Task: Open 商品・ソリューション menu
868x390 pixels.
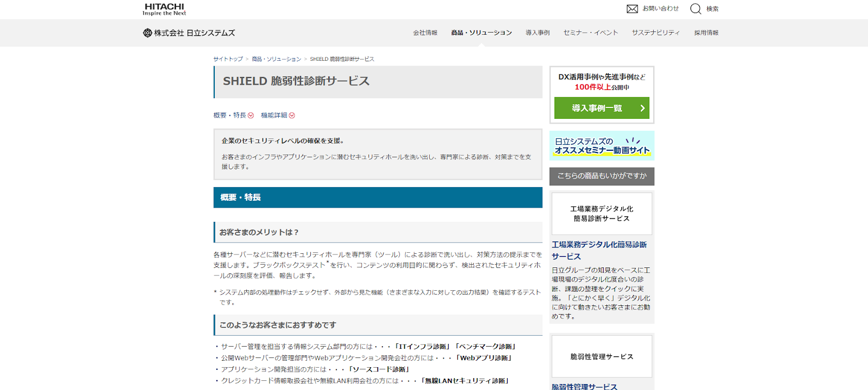Action: pyautogui.click(x=482, y=33)
